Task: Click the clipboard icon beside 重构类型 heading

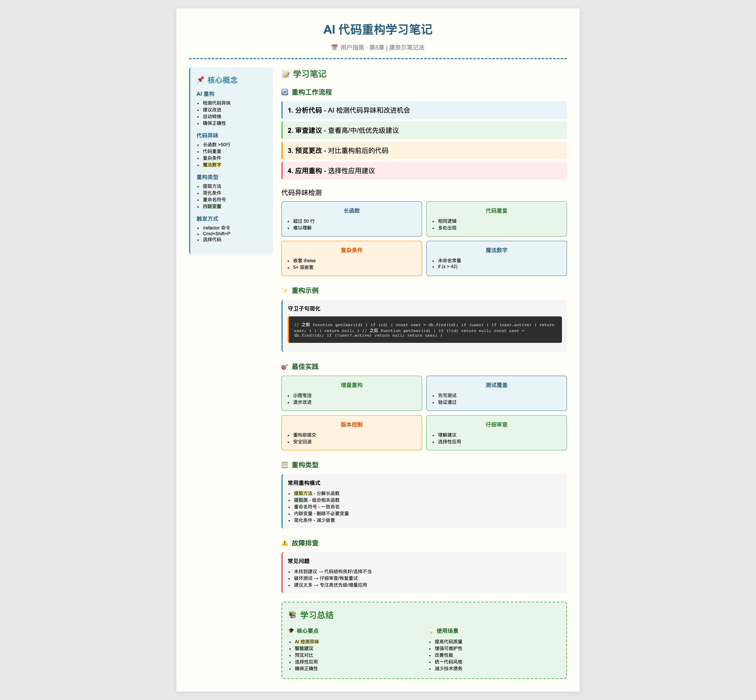Action: pyautogui.click(x=285, y=465)
